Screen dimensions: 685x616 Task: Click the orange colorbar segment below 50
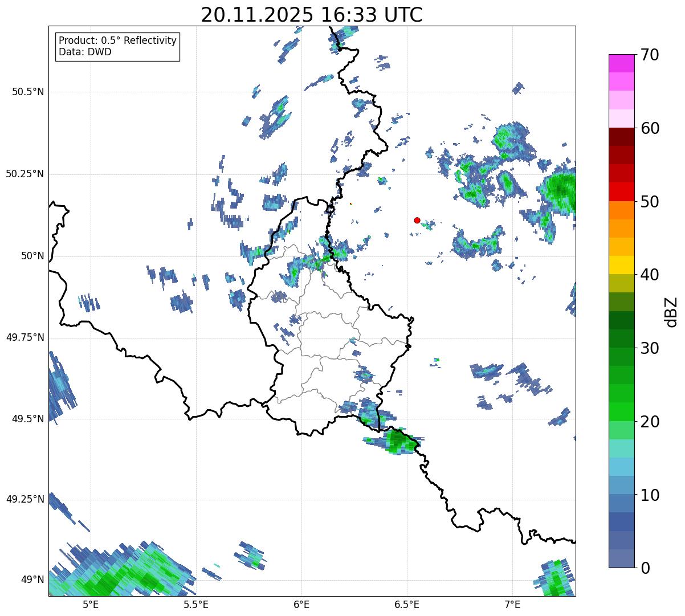(x=621, y=210)
